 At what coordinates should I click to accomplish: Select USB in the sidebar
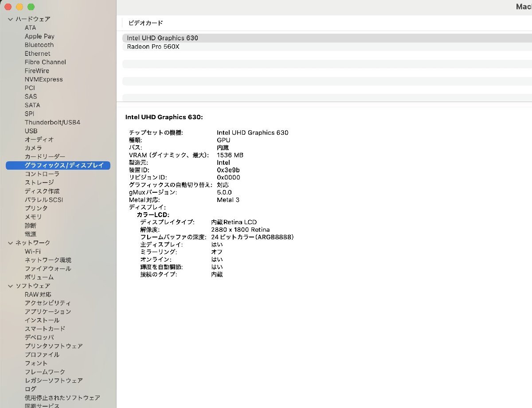31,131
